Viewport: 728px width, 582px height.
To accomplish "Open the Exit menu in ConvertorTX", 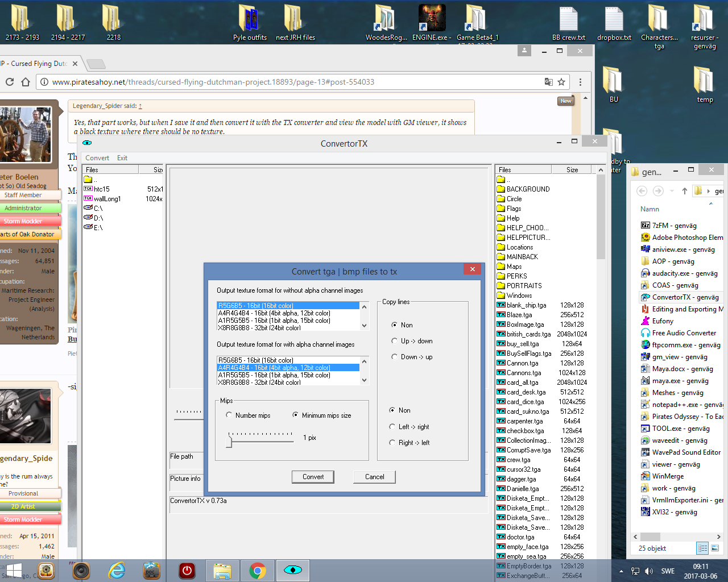I will pos(122,158).
